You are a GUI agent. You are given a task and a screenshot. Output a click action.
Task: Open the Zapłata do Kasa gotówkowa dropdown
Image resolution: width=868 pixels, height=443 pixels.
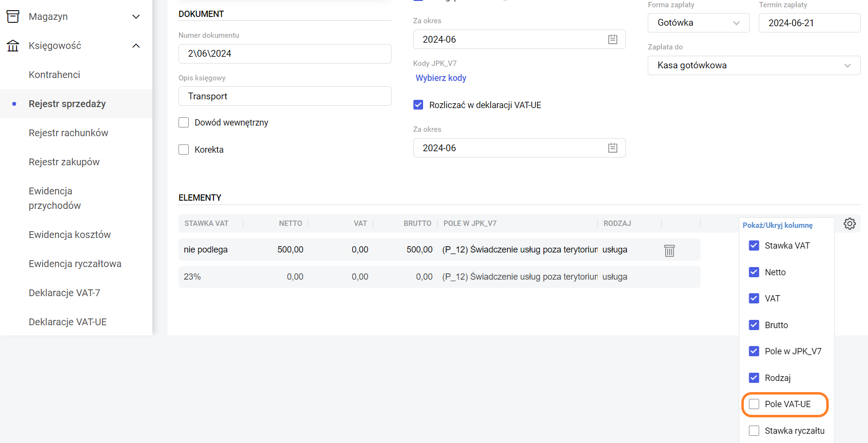pos(753,65)
